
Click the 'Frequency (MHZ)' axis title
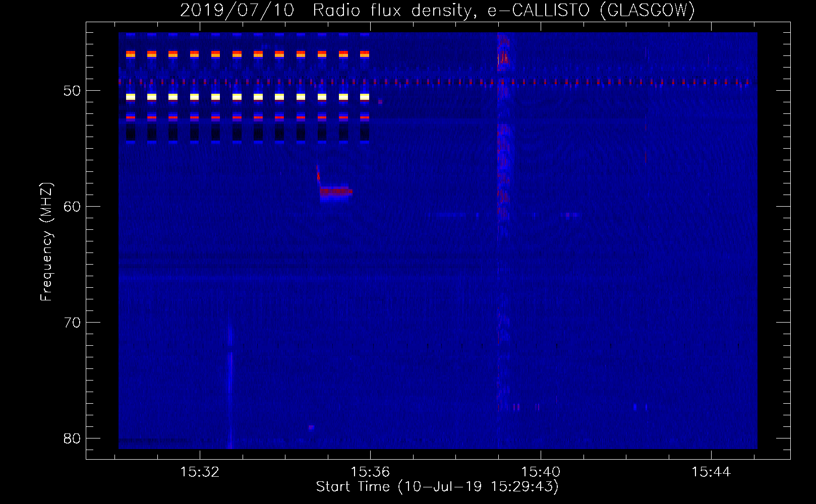[46, 242]
